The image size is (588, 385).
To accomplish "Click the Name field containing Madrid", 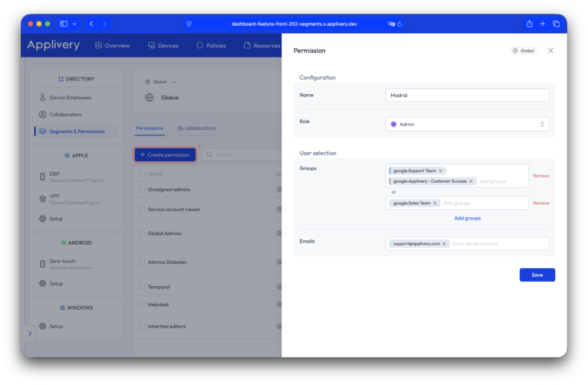I will 467,95.
